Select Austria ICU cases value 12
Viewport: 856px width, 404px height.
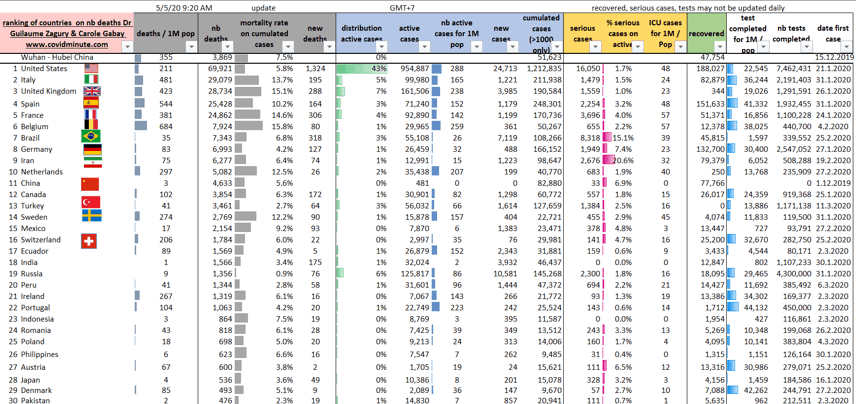click(x=665, y=367)
